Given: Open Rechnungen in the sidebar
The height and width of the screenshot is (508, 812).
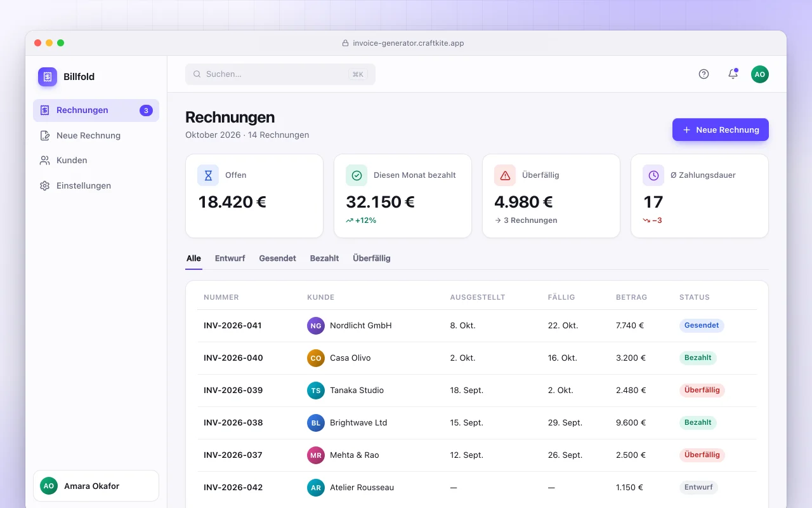Looking at the screenshot, I should pos(96,110).
